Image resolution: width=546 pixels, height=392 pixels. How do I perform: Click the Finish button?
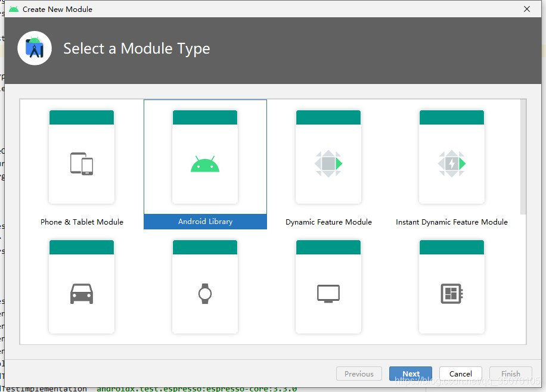pos(510,374)
